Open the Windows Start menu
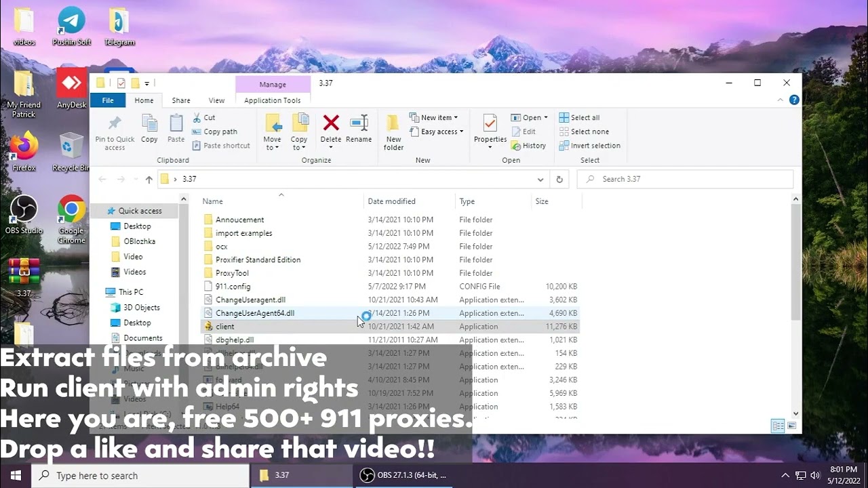 pyautogui.click(x=16, y=476)
